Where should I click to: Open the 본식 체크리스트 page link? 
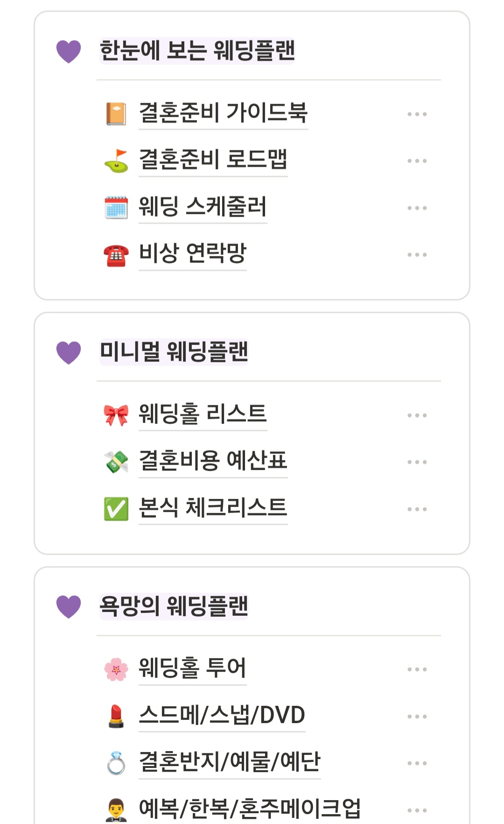point(213,508)
